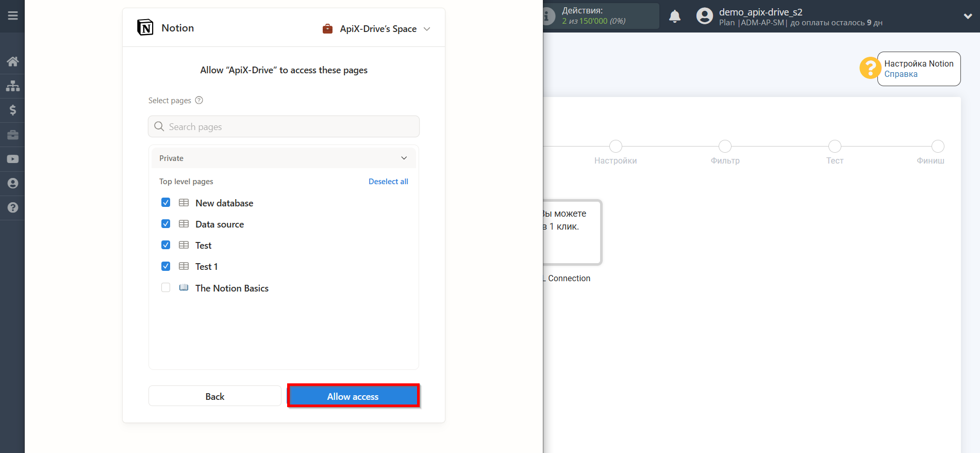Click the Allow access button
Image resolution: width=980 pixels, height=453 pixels.
[353, 396]
